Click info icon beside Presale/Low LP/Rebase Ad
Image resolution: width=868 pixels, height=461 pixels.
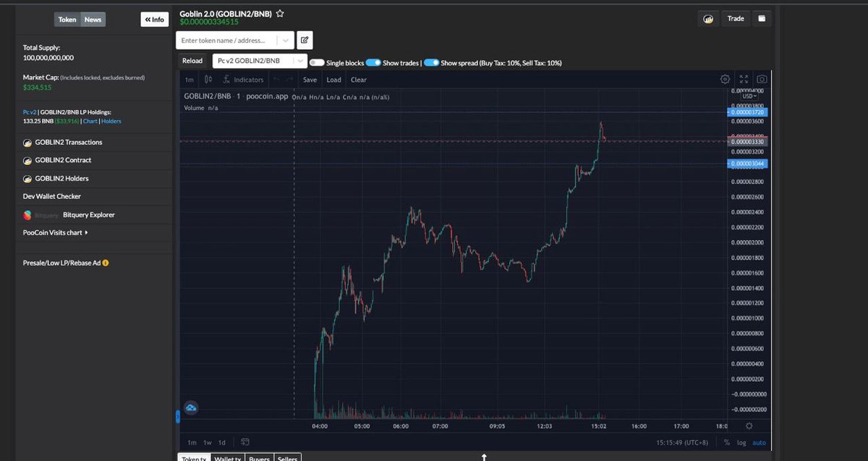click(x=106, y=263)
